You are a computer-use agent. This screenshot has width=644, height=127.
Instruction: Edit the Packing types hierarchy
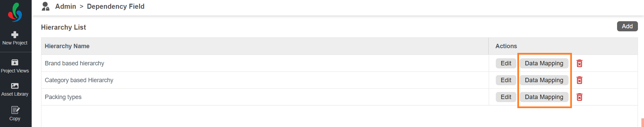click(506, 97)
